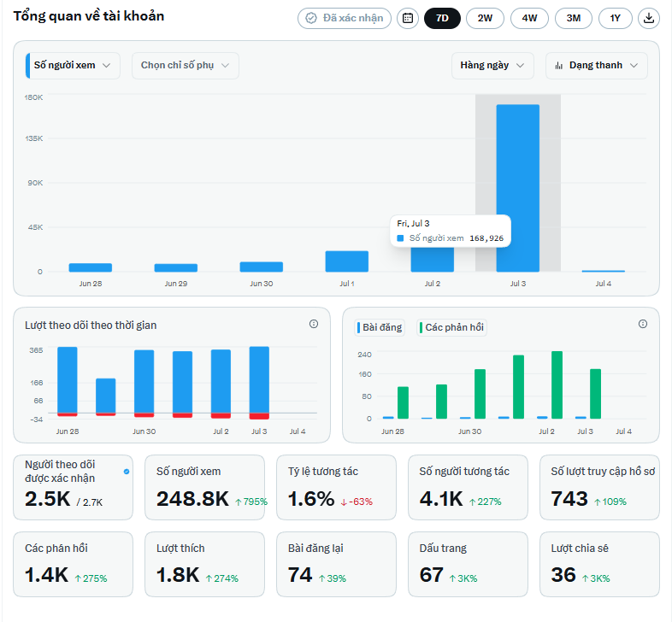Screen dimensions: 672x622
Task: Select the 7D time range
Action: click(x=442, y=19)
